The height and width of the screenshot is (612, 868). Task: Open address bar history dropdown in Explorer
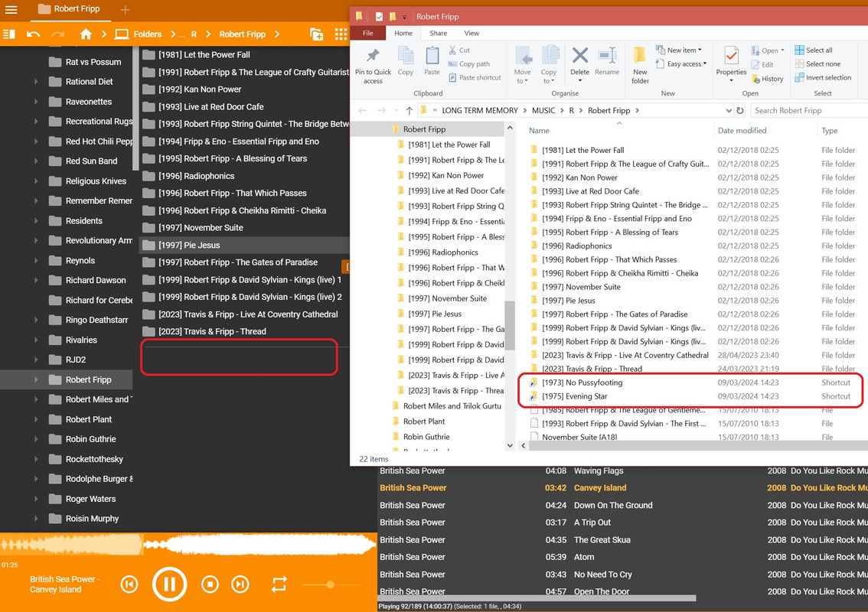(x=729, y=111)
